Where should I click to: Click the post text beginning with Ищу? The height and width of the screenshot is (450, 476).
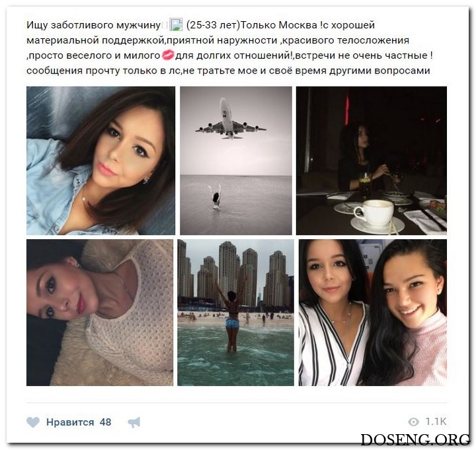tap(229, 48)
